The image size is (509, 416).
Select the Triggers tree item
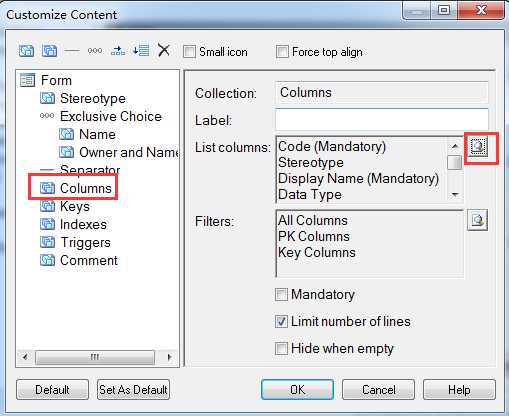(85, 243)
